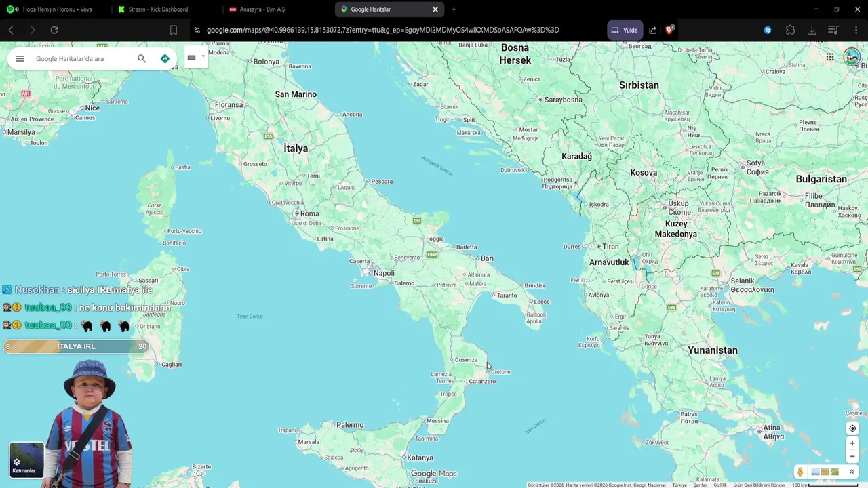Image resolution: width=868 pixels, height=488 pixels.
Task: Click the Bari city label
Action: [x=487, y=258]
